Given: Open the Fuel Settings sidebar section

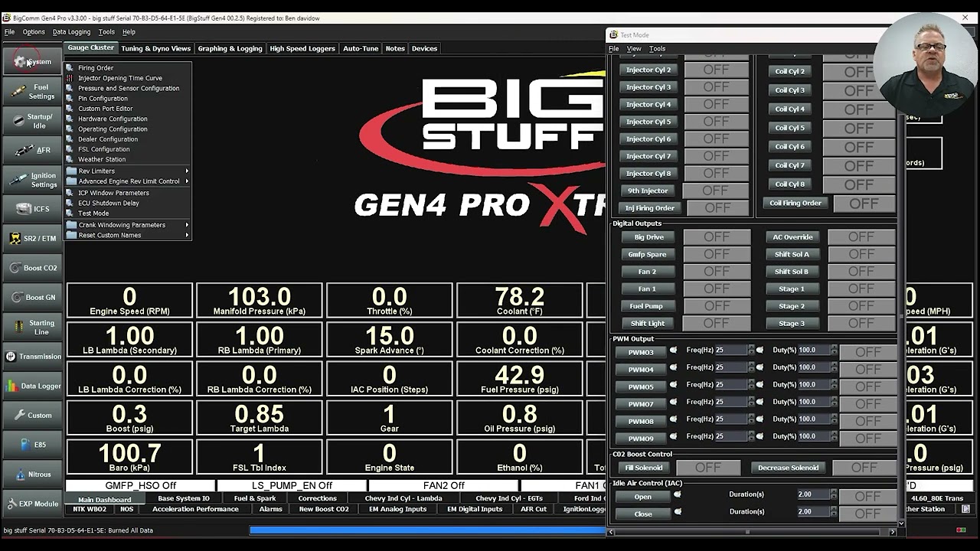Looking at the screenshot, I should click(x=32, y=92).
